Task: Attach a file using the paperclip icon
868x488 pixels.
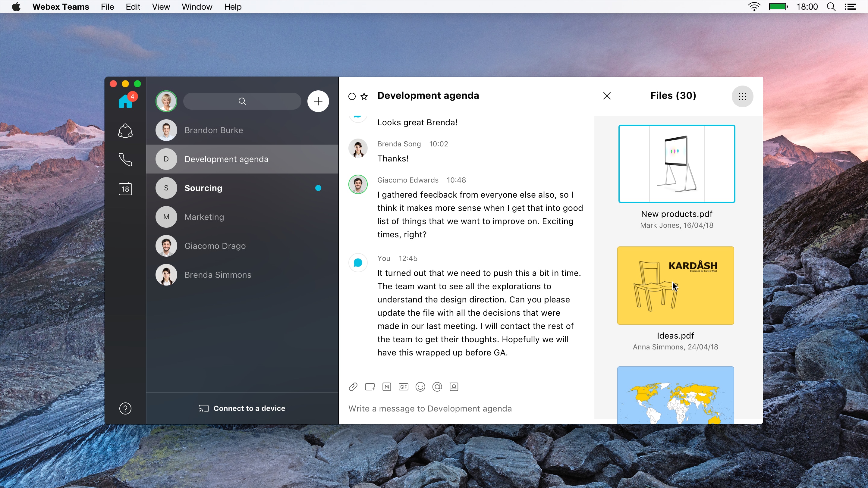Action: click(353, 386)
